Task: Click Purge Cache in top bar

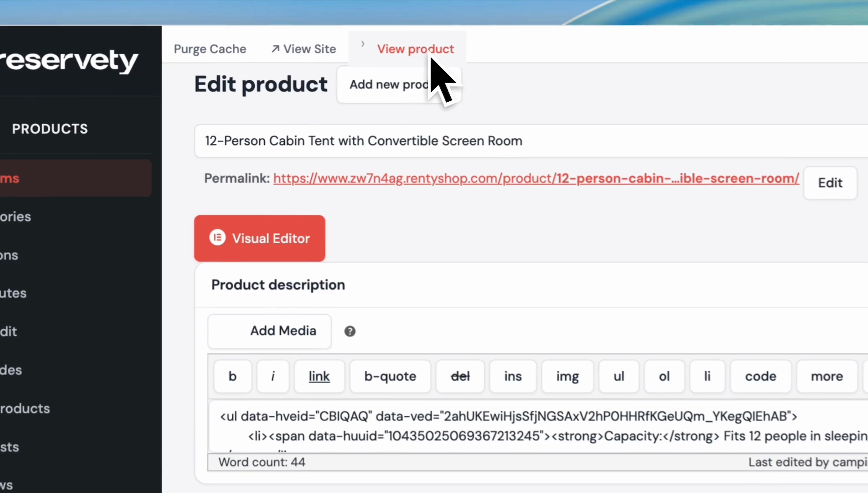Action: [x=210, y=49]
